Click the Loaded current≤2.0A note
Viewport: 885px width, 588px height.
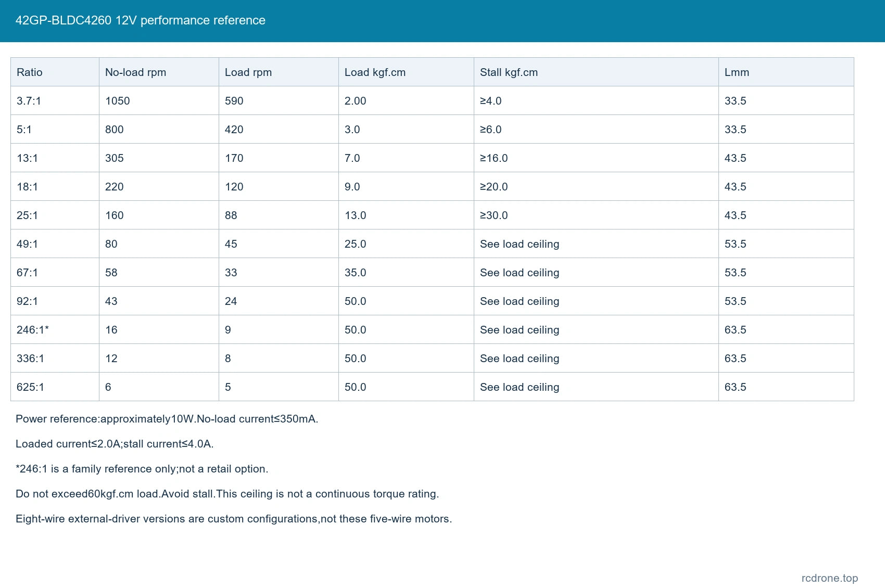pos(115,444)
